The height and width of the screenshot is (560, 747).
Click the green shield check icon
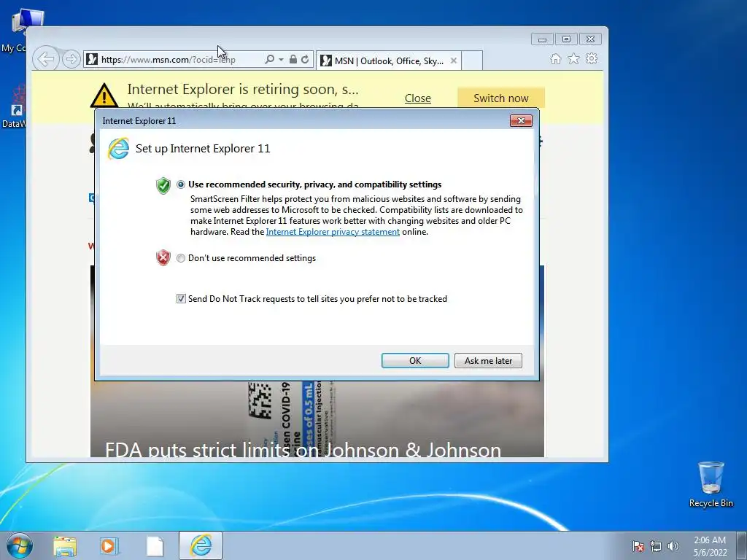point(163,185)
